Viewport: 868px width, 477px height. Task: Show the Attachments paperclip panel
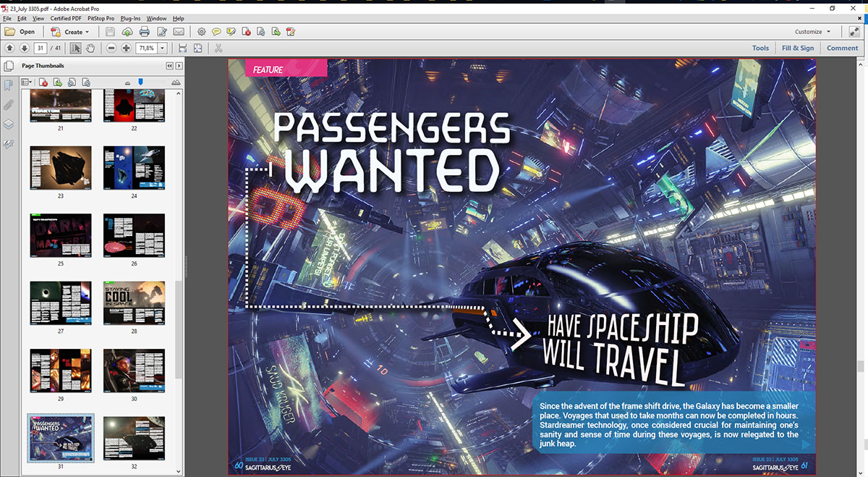click(x=9, y=105)
